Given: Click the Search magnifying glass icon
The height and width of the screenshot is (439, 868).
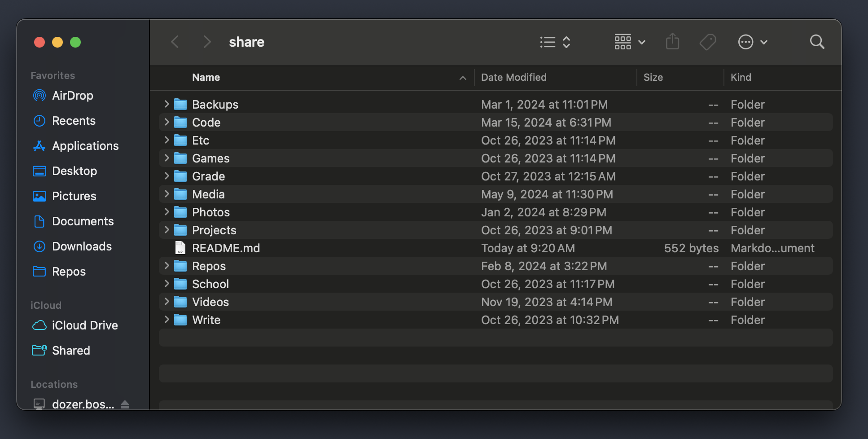Looking at the screenshot, I should coord(817,42).
